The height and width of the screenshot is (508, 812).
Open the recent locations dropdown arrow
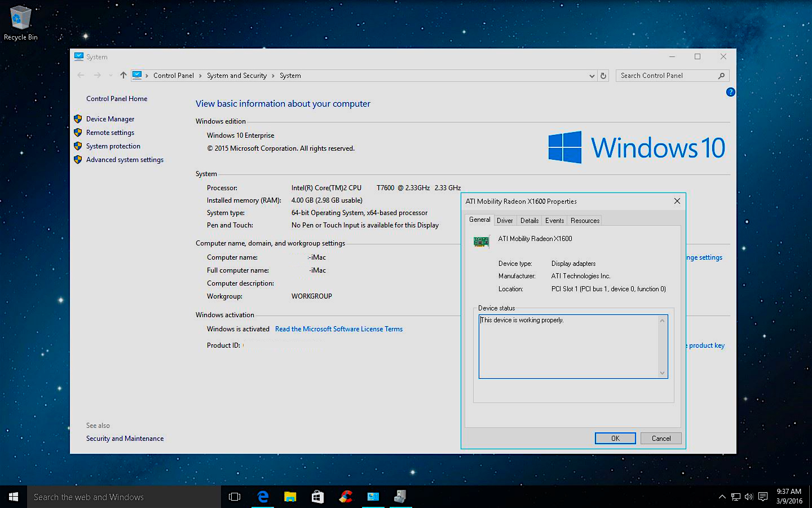[111, 76]
